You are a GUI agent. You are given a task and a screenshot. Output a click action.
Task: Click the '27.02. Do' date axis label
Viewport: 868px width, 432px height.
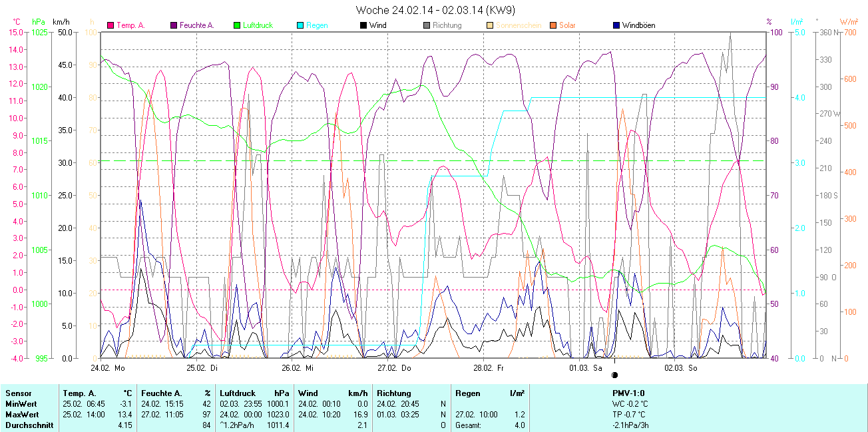pos(394,367)
